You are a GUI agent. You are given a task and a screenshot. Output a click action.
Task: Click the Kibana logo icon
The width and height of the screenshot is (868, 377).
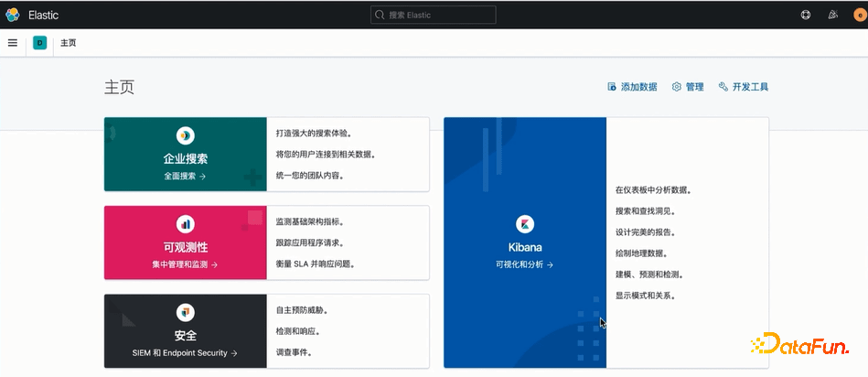tap(525, 224)
